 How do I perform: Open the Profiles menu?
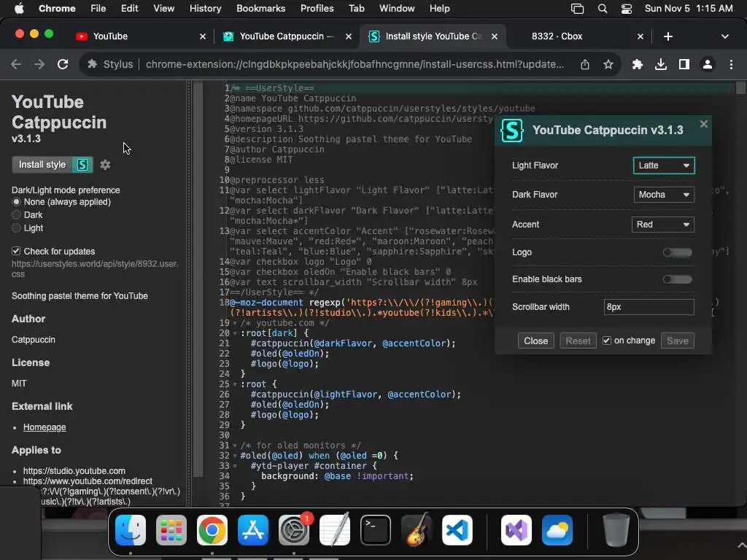click(317, 9)
